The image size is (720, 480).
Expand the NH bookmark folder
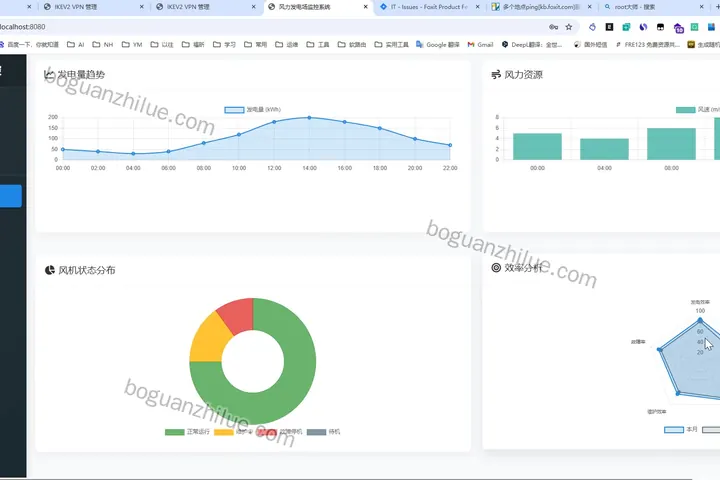point(103,45)
